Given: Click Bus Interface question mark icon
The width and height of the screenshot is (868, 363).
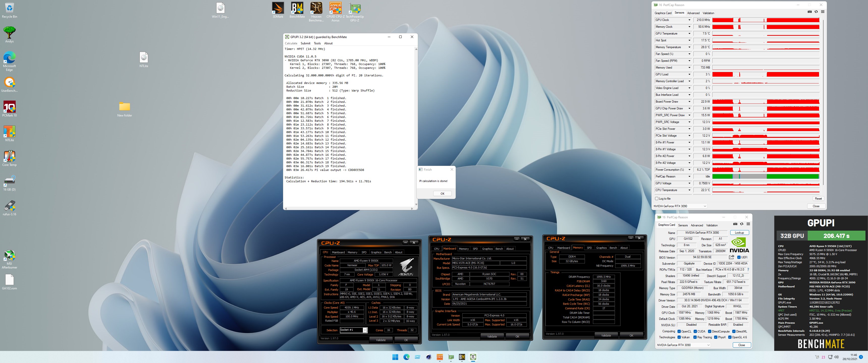Looking at the screenshot, I should (748, 269).
